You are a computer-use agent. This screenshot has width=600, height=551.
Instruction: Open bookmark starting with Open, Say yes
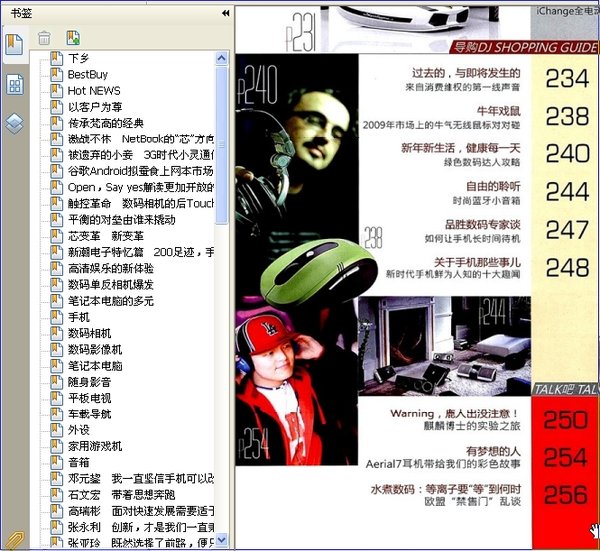141,187
